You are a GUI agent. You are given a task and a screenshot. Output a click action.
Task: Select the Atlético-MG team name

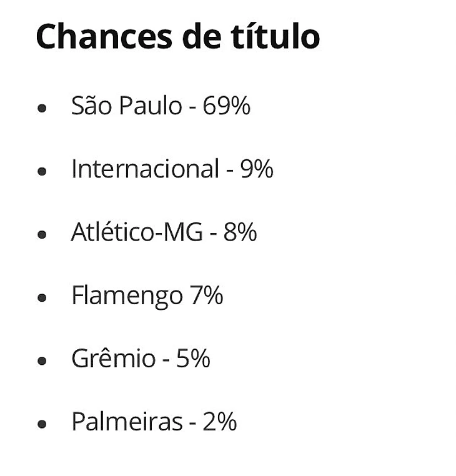[x=137, y=232]
